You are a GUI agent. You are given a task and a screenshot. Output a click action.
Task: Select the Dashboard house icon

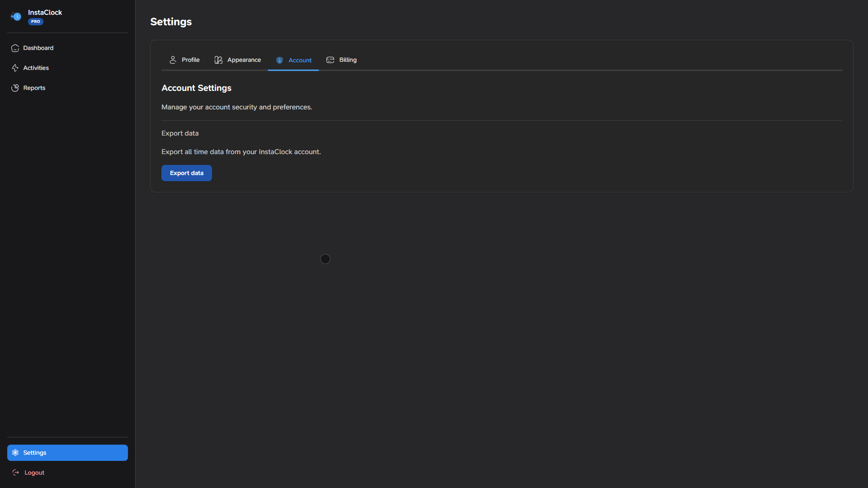point(15,48)
